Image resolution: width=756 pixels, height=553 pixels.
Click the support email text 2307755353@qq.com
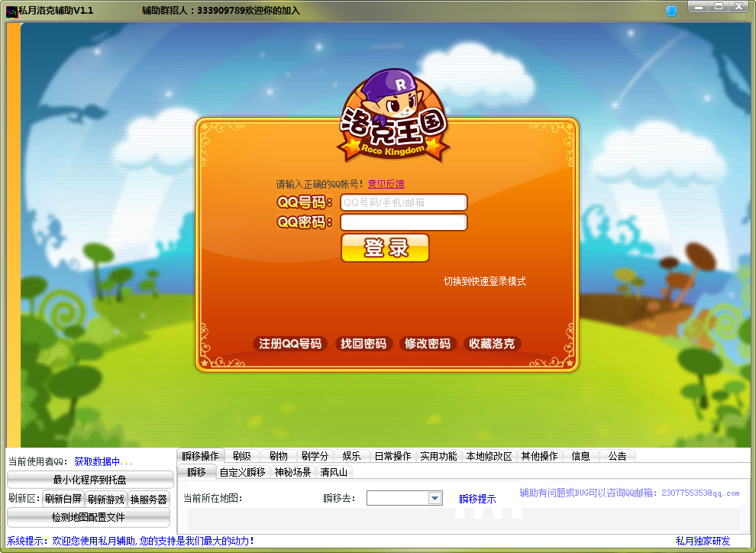(700, 493)
